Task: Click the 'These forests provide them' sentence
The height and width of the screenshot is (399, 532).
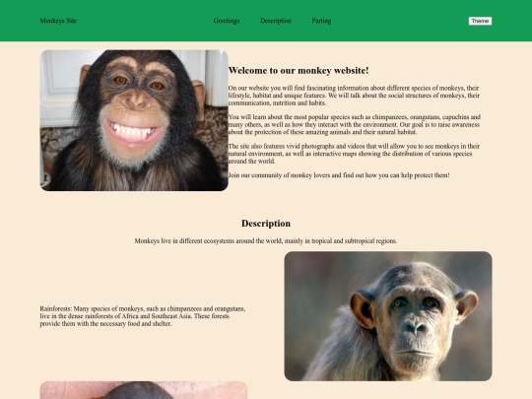Action: (x=135, y=320)
